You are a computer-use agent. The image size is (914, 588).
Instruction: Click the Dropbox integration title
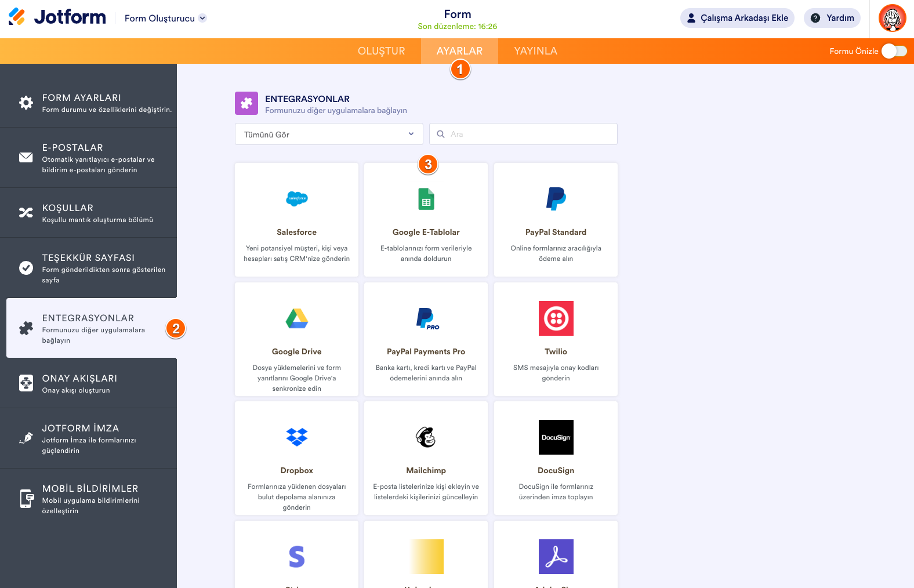tap(297, 470)
